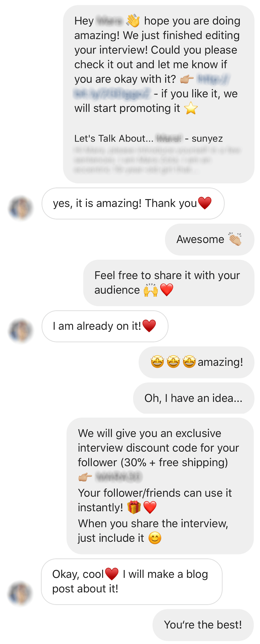Click the blurred discount code after the pointing finger
Screen dimensions: 260x644
click(119, 477)
